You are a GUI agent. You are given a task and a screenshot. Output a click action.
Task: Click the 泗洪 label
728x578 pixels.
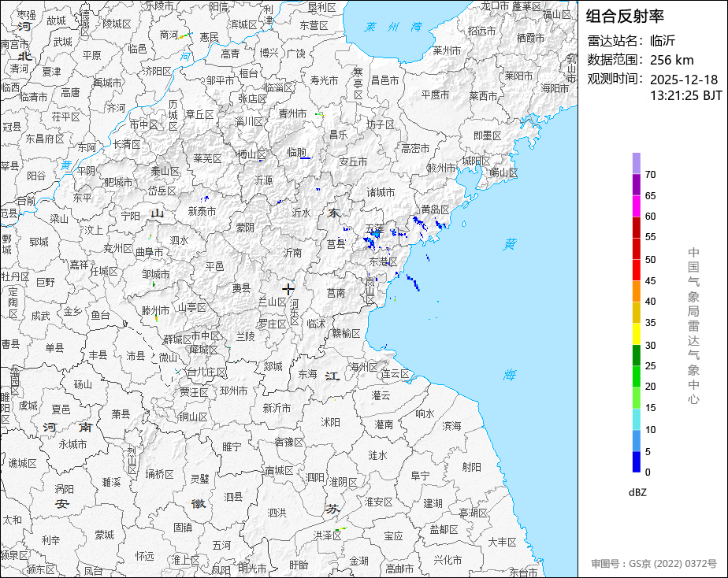[277, 513]
